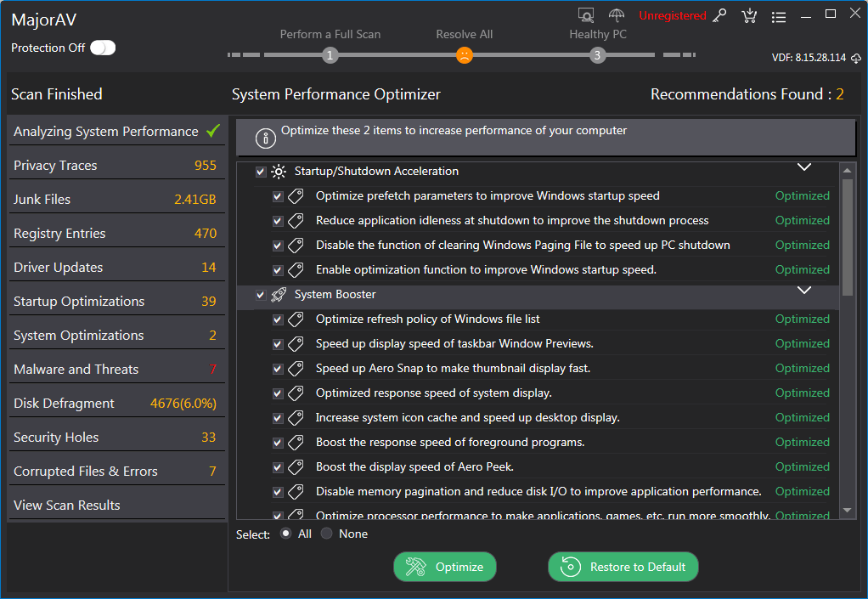Click tag icon for clearing Windows Paging File

[x=296, y=246]
